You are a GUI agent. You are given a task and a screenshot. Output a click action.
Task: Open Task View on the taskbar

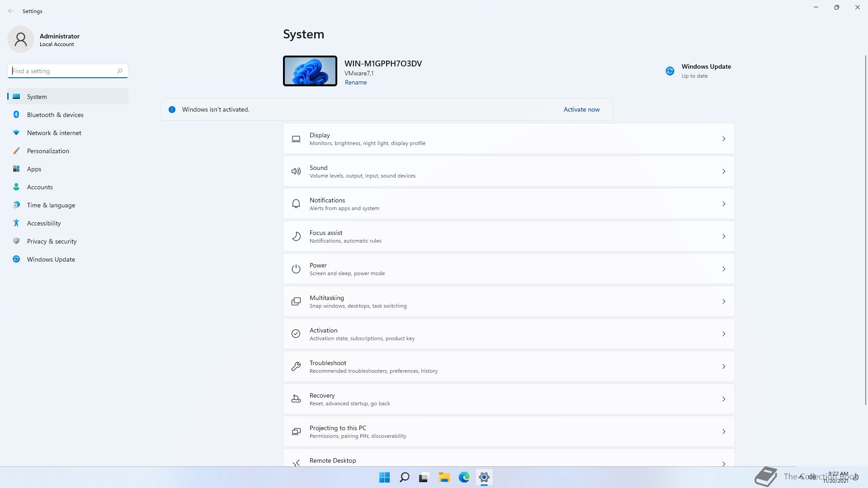pos(424,477)
